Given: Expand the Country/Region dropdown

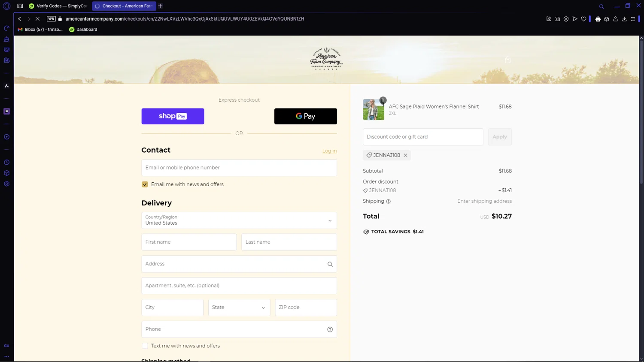Looking at the screenshot, I should [x=239, y=220].
